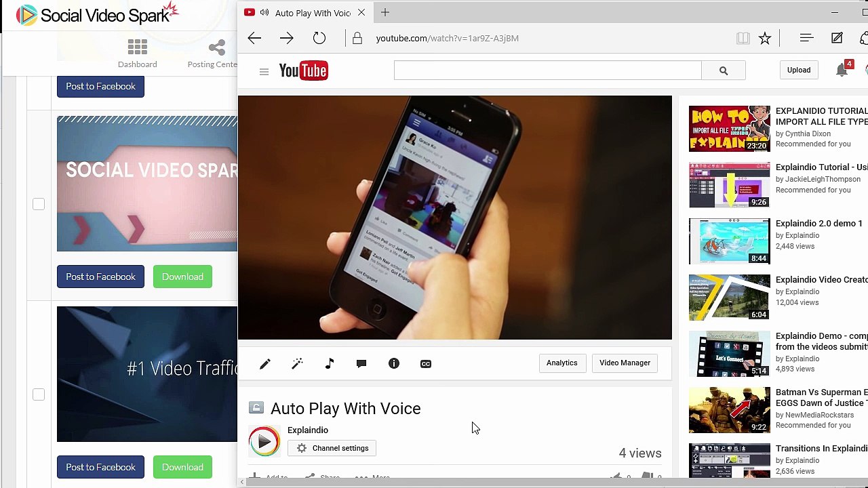This screenshot has height=488, width=868.
Task: Open Explaindio Demo 5:14 thumbnail
Action: pos(730,353)
